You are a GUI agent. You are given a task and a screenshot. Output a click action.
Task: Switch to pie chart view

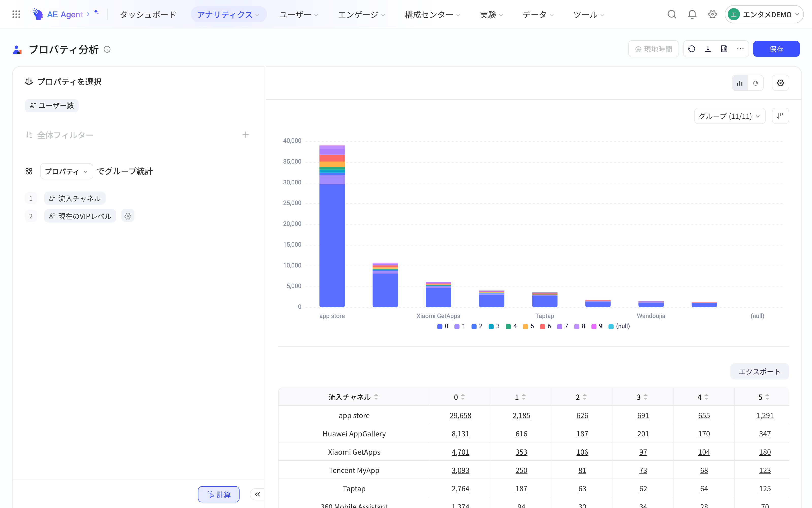click(756, 83)
